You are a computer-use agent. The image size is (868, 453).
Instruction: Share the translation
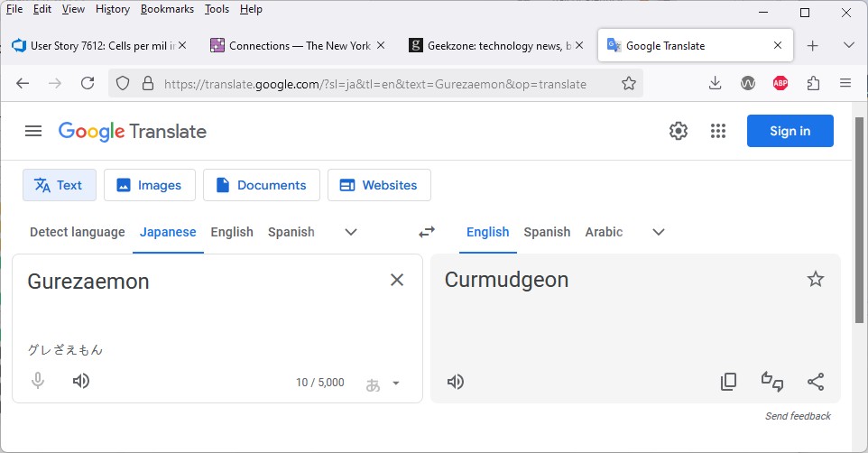[x=816, y=382]
